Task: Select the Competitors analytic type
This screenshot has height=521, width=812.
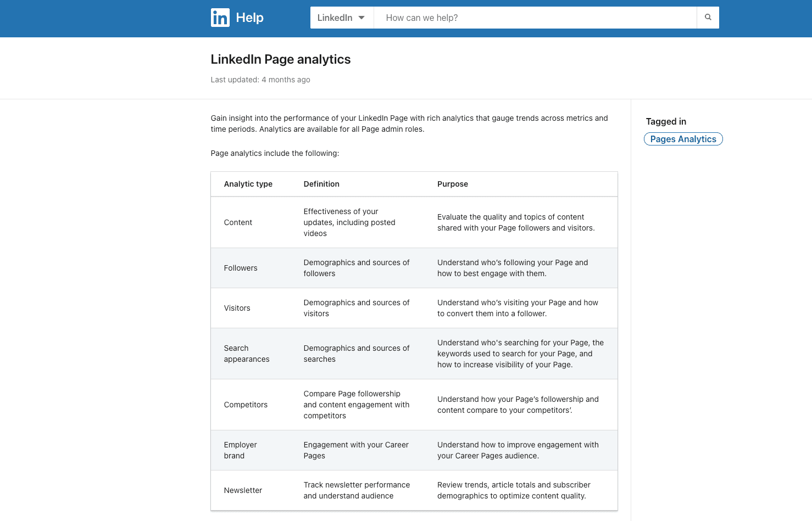Action: pos(246,405)
